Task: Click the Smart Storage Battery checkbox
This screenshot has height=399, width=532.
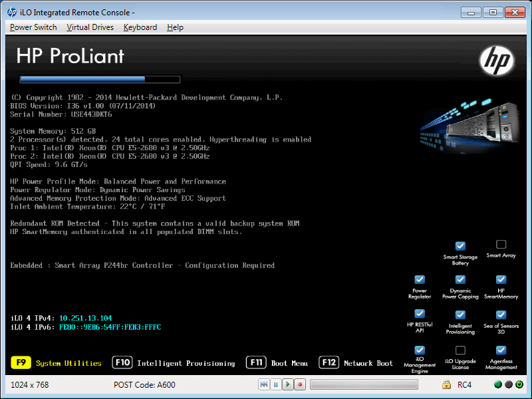Action: (460, 245)
